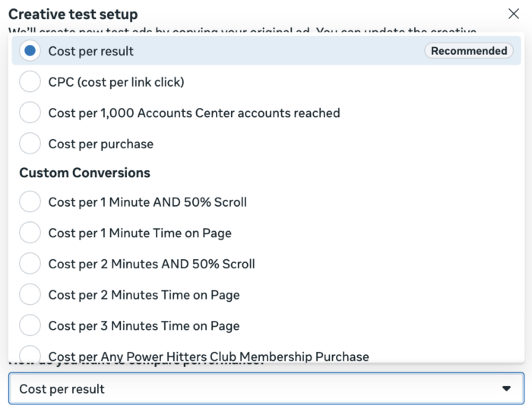Click the Recommended badge
The height and width of the screenshot is (412, 532).
coord(468,51)
